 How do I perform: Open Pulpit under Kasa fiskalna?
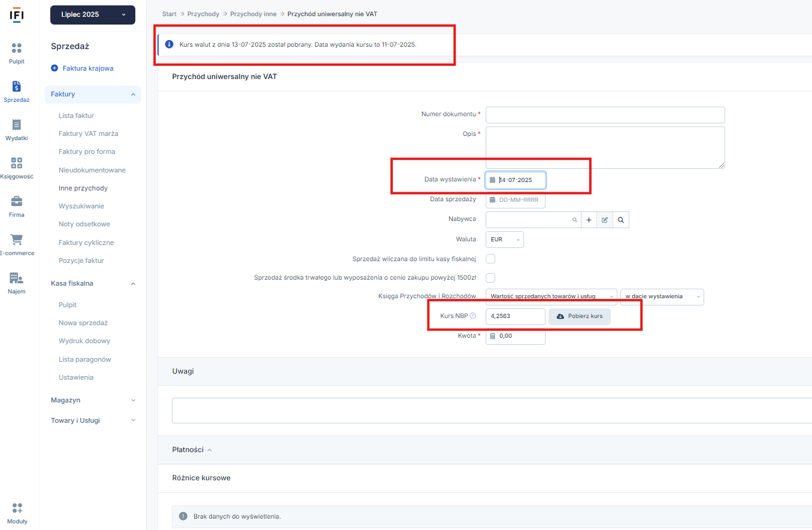[x=68, y=305]
